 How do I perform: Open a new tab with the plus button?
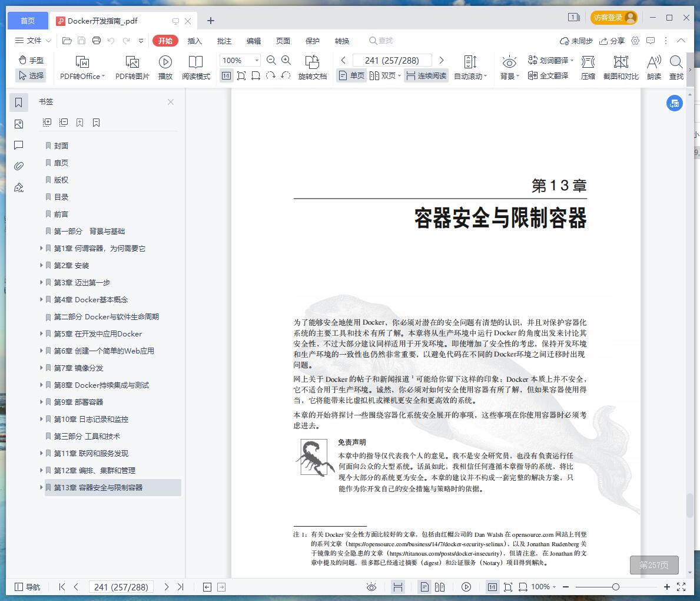211,21
